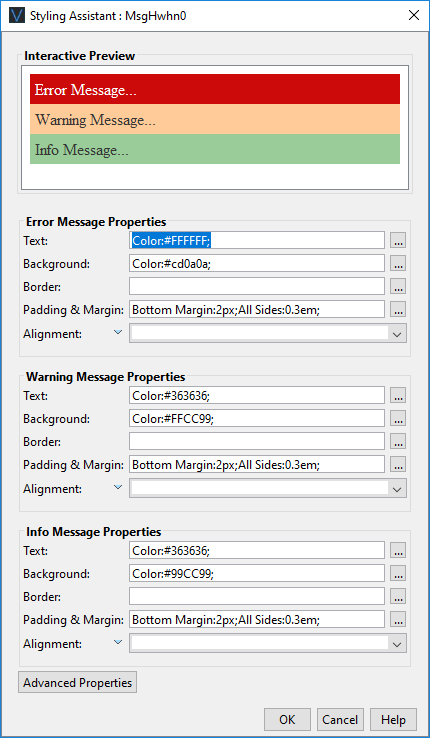Open ellipsis editor for Info Padding & Margin

coord(398,619)
